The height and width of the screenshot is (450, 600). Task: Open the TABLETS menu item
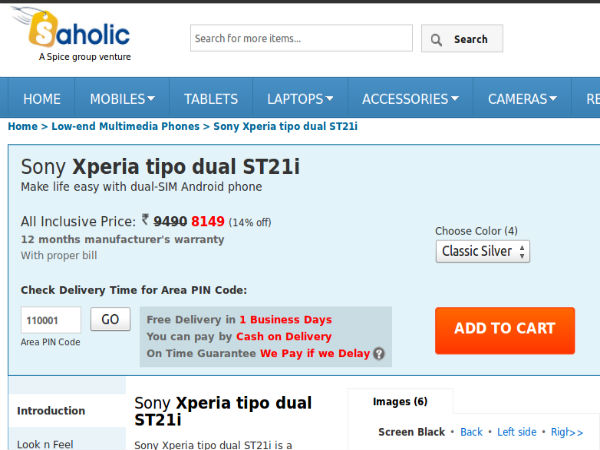211,99
